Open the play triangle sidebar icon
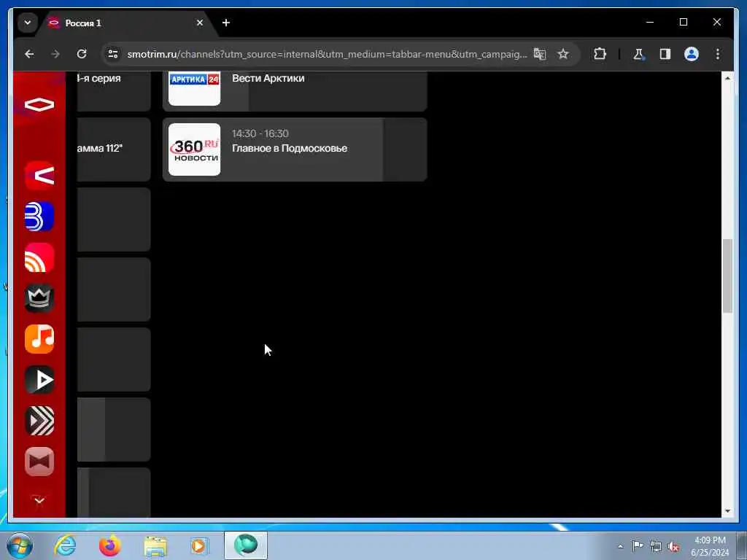 [39, 380]
